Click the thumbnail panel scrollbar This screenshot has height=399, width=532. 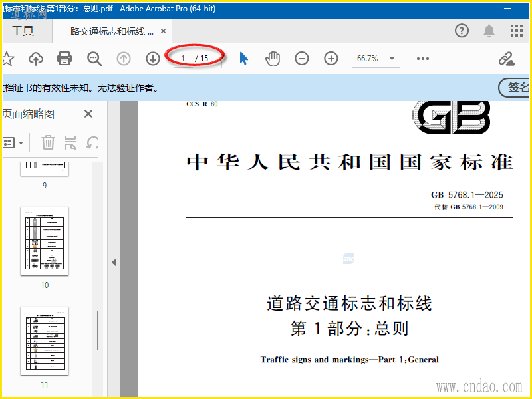(98, 330)
